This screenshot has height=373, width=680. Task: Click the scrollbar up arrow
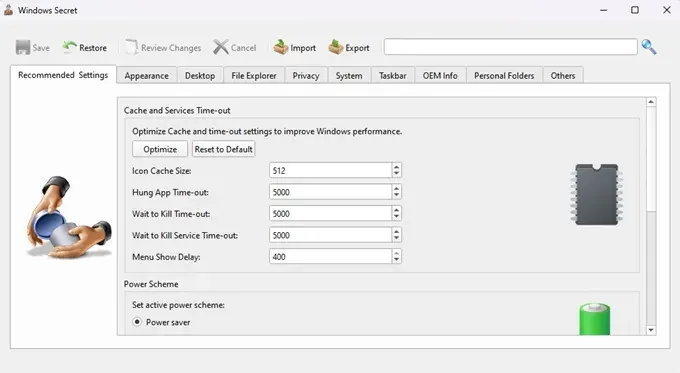pyautogui.click(x=651, y=102)
